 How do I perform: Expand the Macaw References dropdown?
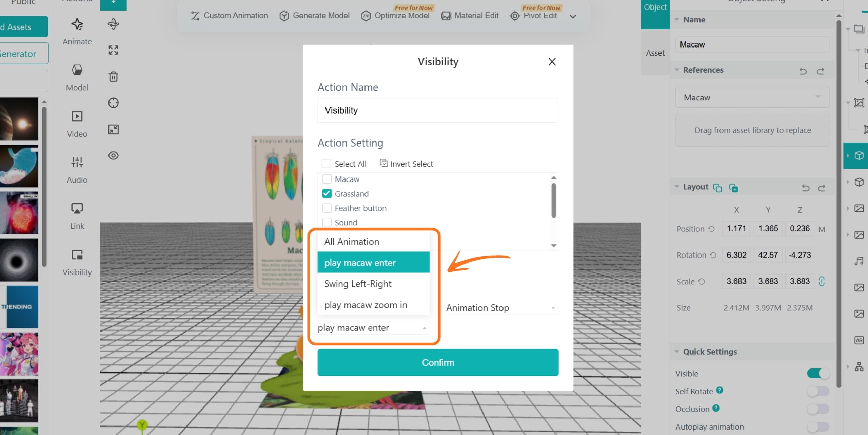point(752,97)
